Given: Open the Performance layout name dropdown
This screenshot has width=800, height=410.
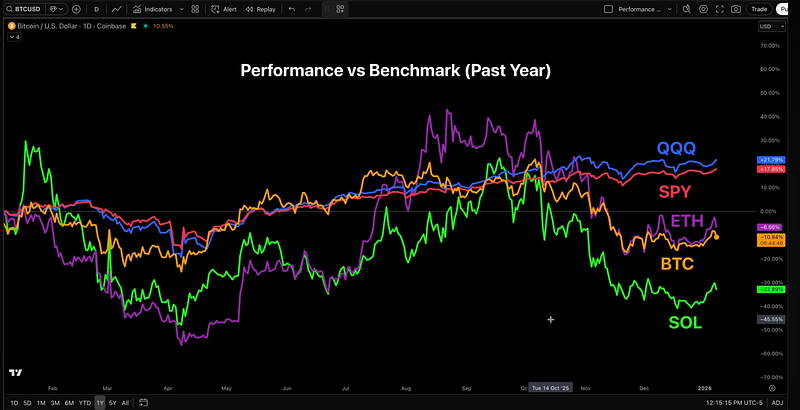Looking at the screenshot, I should point(645,9).
